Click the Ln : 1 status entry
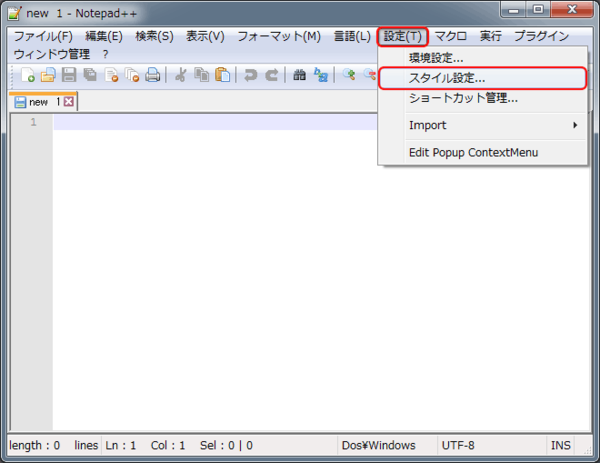 pos(121,445)
